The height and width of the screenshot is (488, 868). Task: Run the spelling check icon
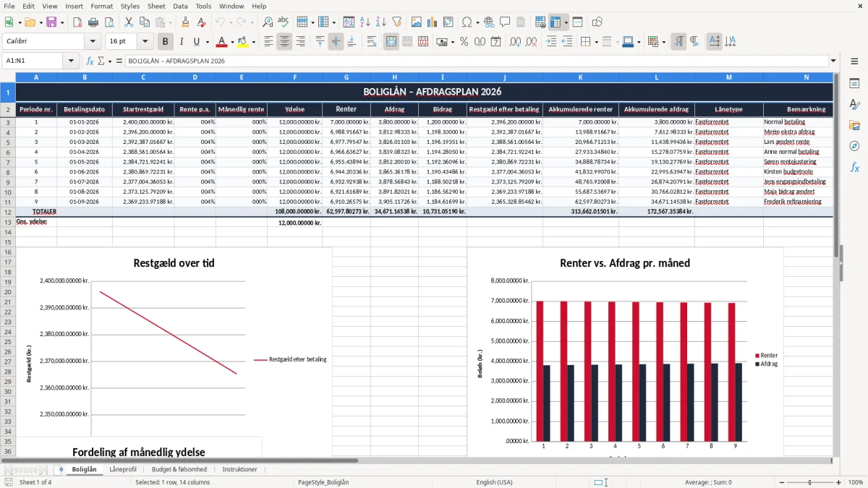283,22
